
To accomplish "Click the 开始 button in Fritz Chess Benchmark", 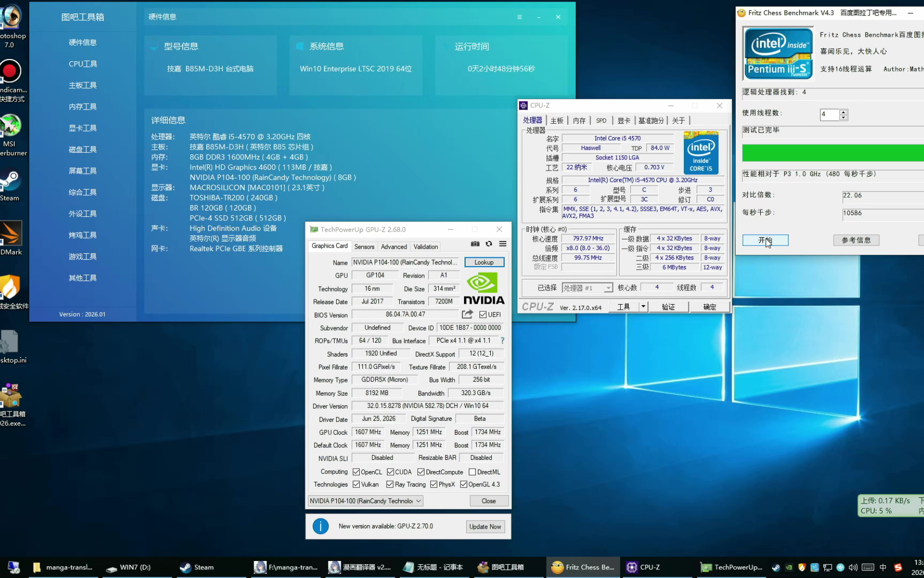I will (x=765, y=240).
